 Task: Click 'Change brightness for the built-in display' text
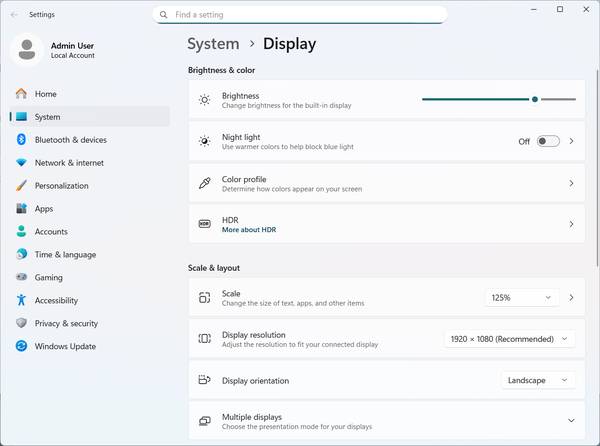point(286,106)
